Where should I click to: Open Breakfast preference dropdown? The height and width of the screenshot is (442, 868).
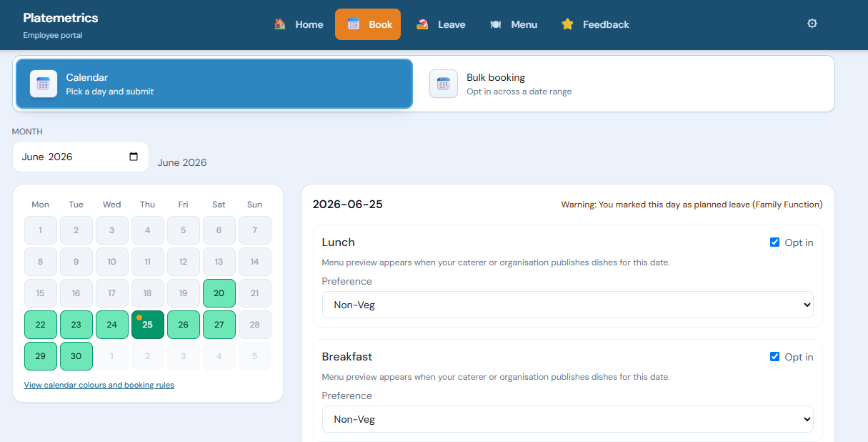568,419
